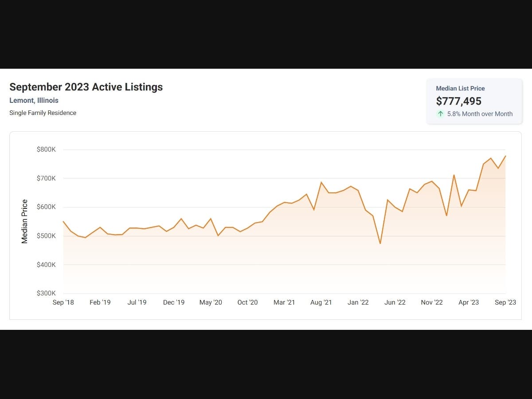Click the Feb '19 x-axis label
This screenshot has height=399, width=532.
(x=100, y=302)
